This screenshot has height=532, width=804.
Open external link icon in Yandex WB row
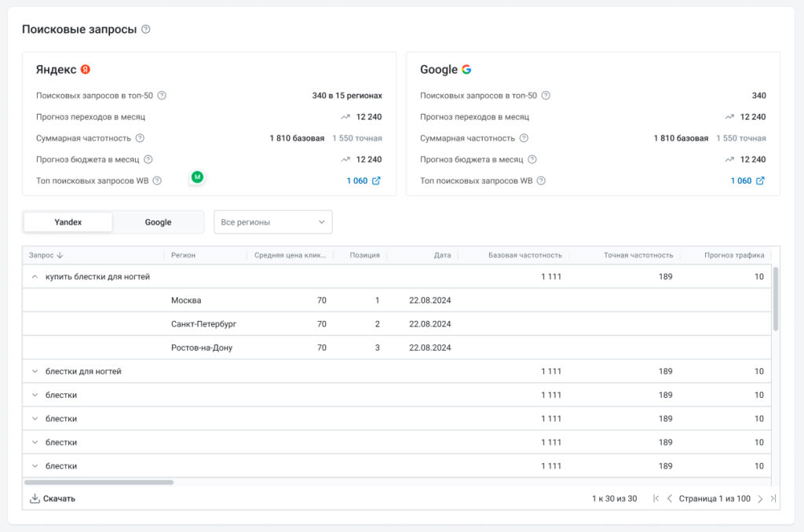tap(376, 180)
